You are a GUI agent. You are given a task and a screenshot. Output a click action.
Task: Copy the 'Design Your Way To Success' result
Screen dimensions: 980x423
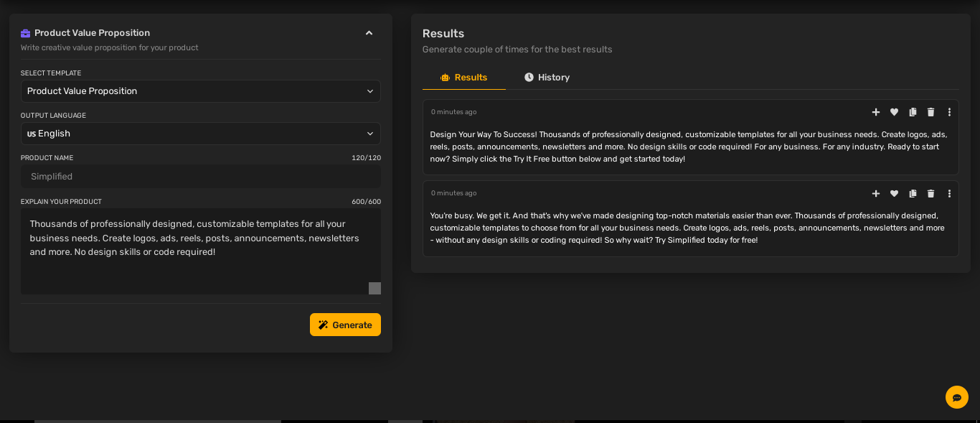tap(913, 112)
